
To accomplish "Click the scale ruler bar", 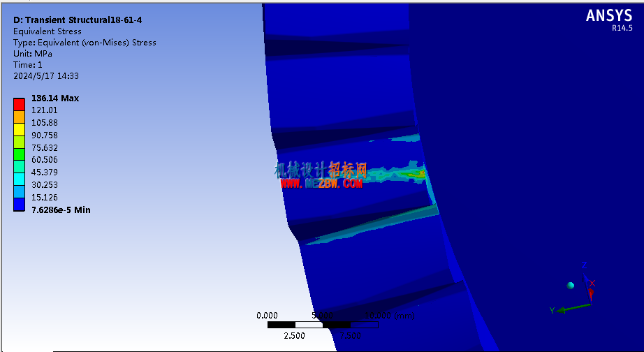I will tap(323, 325).
